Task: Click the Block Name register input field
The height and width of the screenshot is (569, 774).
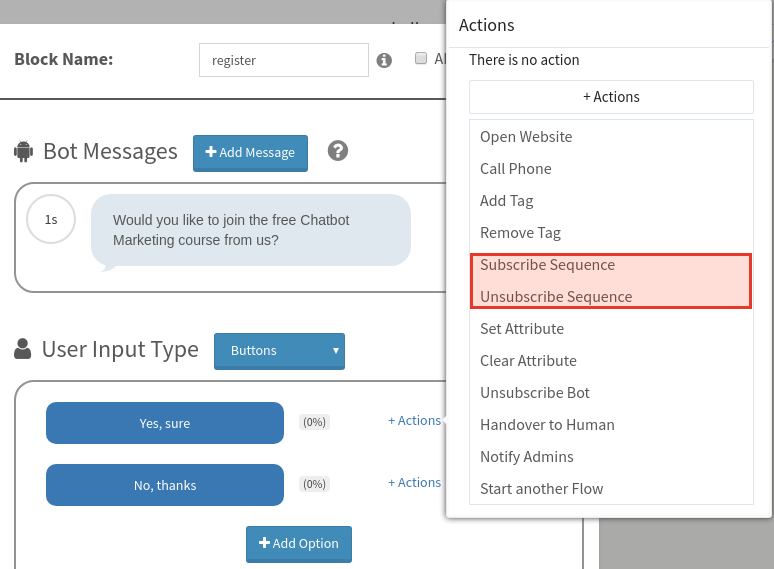Action: 284,60
